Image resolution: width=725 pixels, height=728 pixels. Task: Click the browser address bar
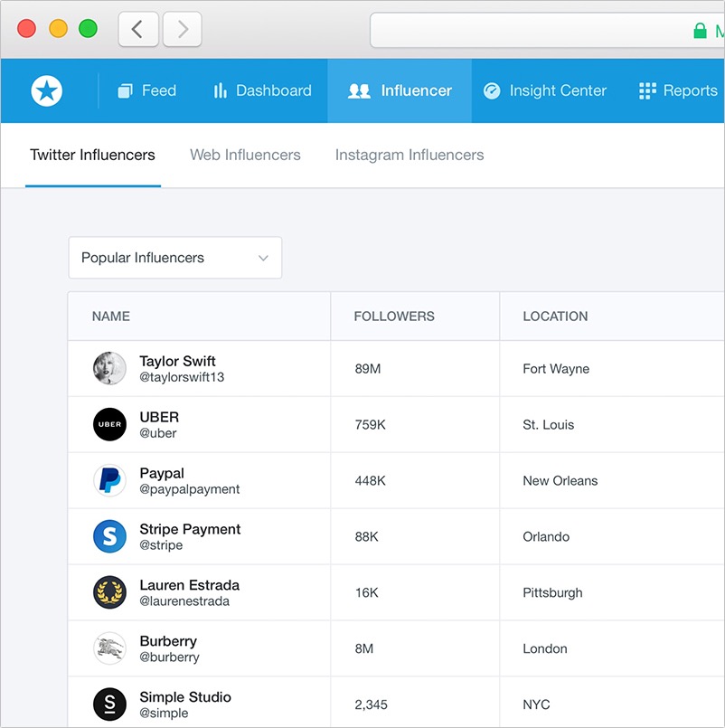pyautogui.click(x=547, y=30)
